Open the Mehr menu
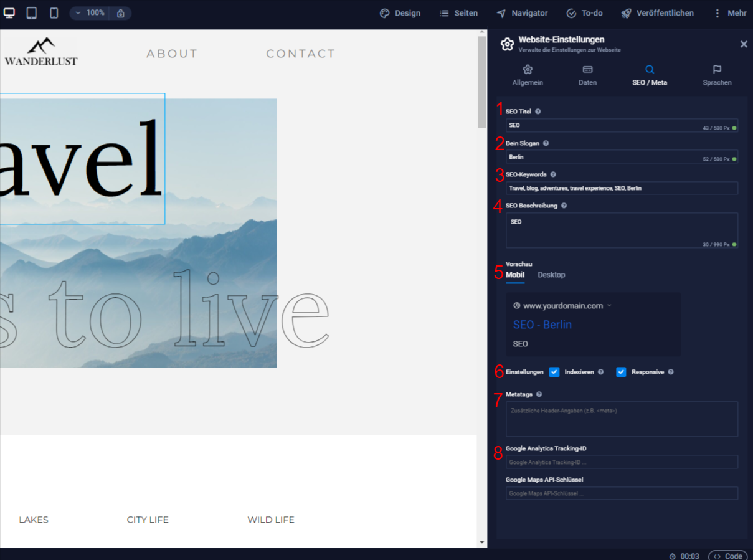The image size is (753, 560). click(729, 13)
